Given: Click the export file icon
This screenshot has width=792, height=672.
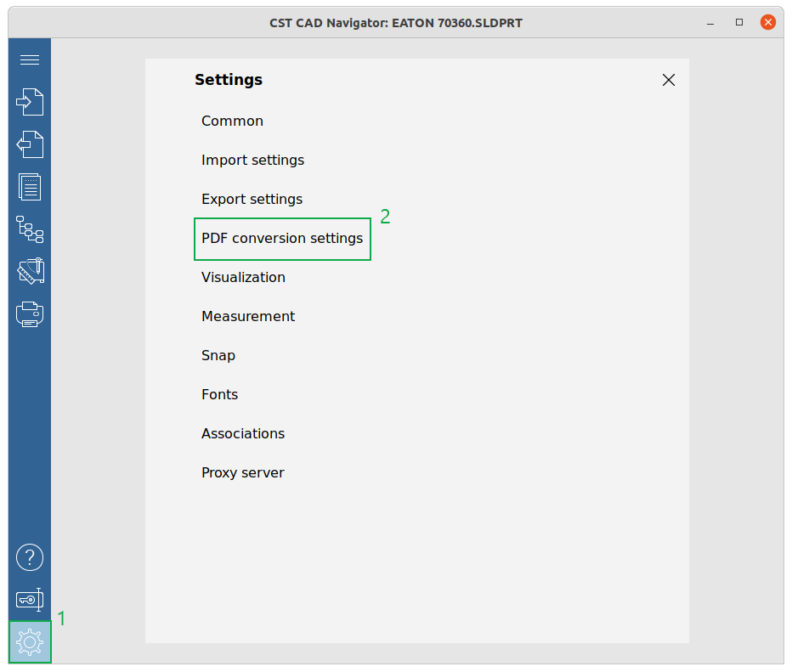Looking at the screenshot, I should (30, 144).
